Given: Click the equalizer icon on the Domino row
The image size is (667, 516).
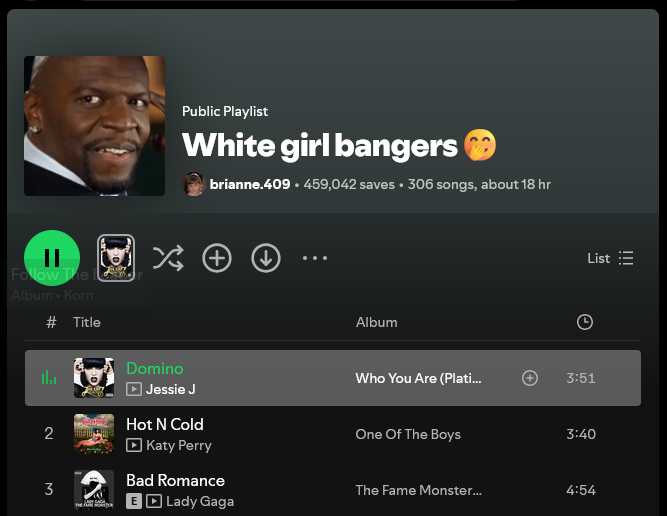Looking at the screenshot, I should tap(49, 378).
